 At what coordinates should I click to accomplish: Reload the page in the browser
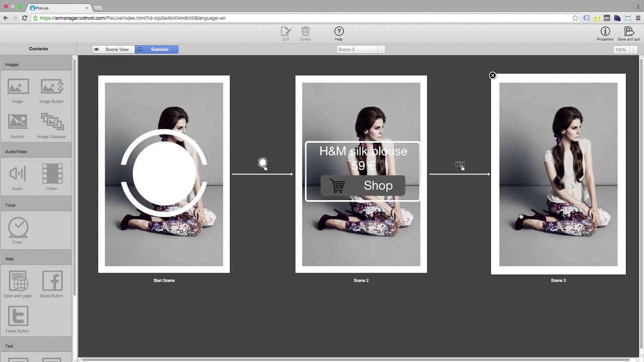tap(24, 18)
